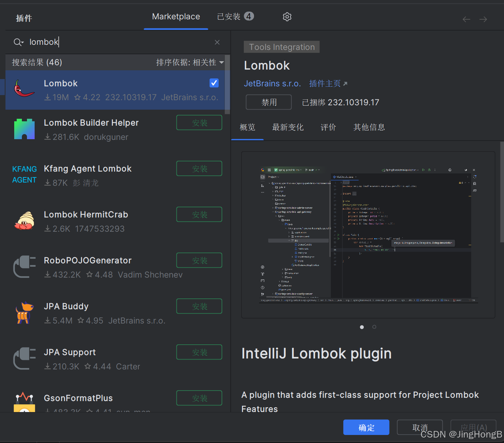The height and width of the screenshot is (443, 504).
Task: Select the RoboPOJOGenerator list entry
Action: coord(115,267)
